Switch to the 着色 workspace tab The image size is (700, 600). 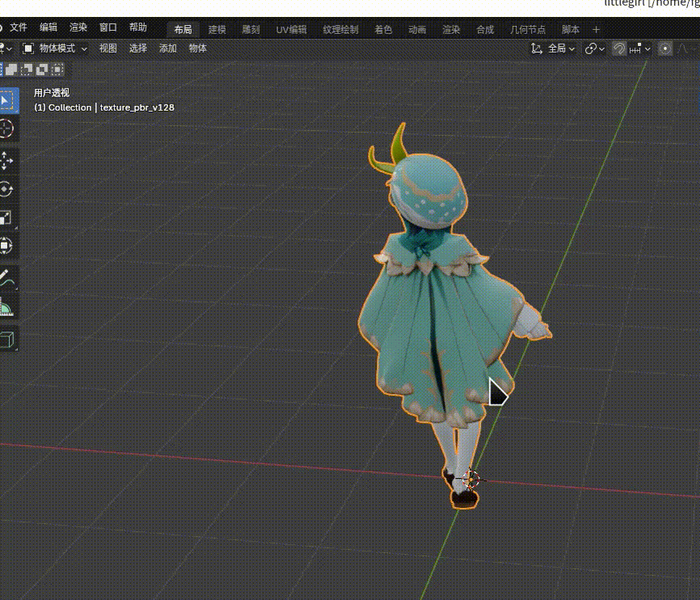click(x=383, y=29)
